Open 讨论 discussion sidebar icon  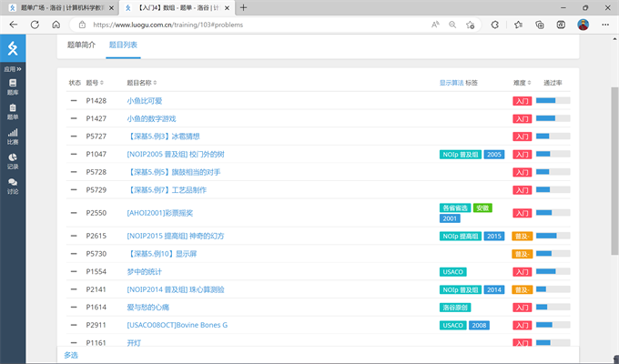point(13,186)
